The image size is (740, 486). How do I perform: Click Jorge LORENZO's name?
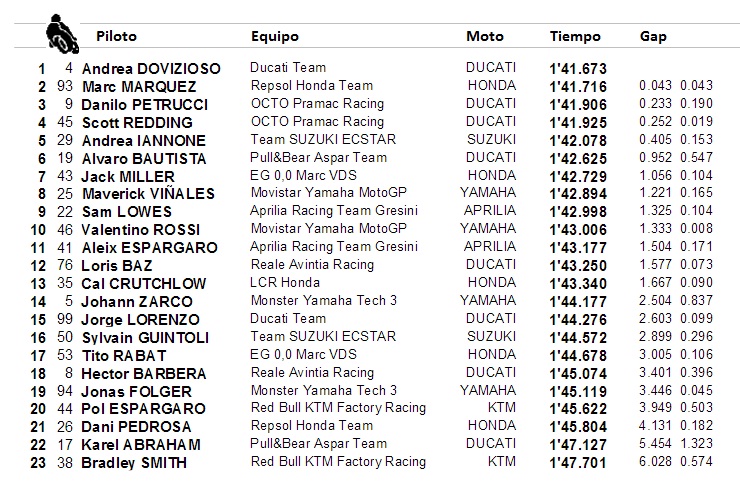tap(140, 320)
